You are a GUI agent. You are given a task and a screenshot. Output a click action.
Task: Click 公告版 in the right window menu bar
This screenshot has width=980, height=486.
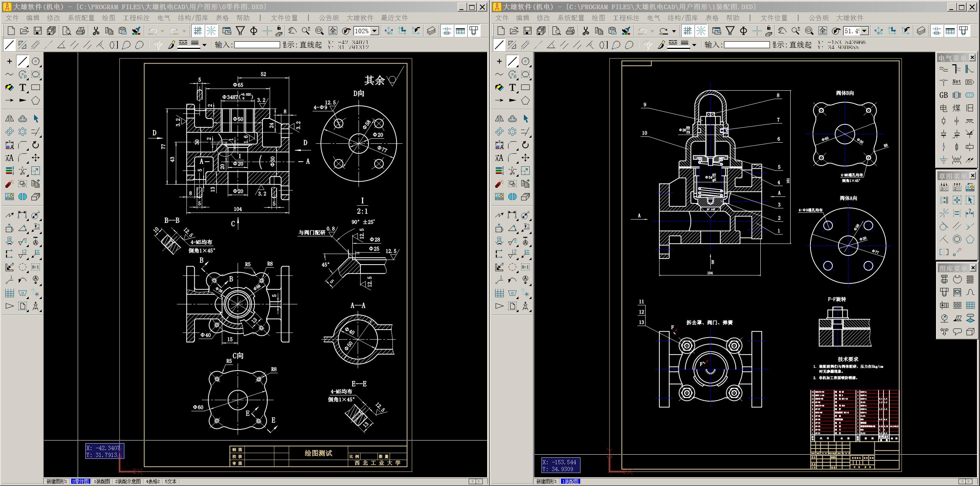819,18
